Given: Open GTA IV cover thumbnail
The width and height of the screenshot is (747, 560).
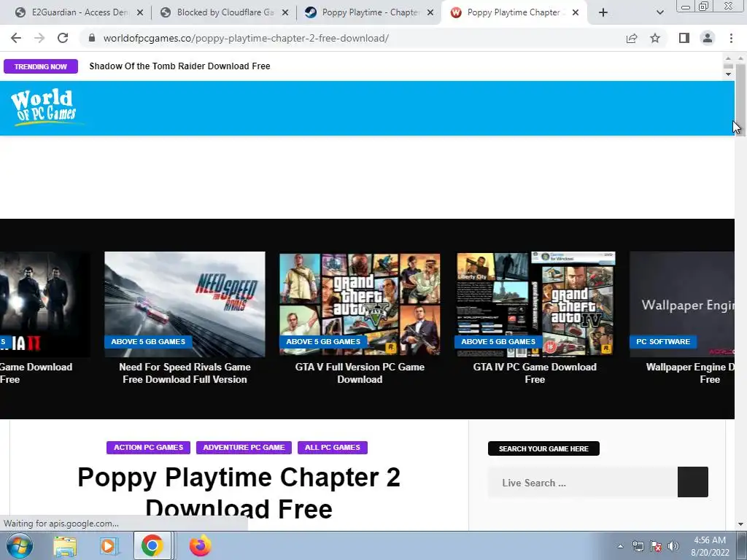Looking at the screenshot, I should [x=535, y=304].
